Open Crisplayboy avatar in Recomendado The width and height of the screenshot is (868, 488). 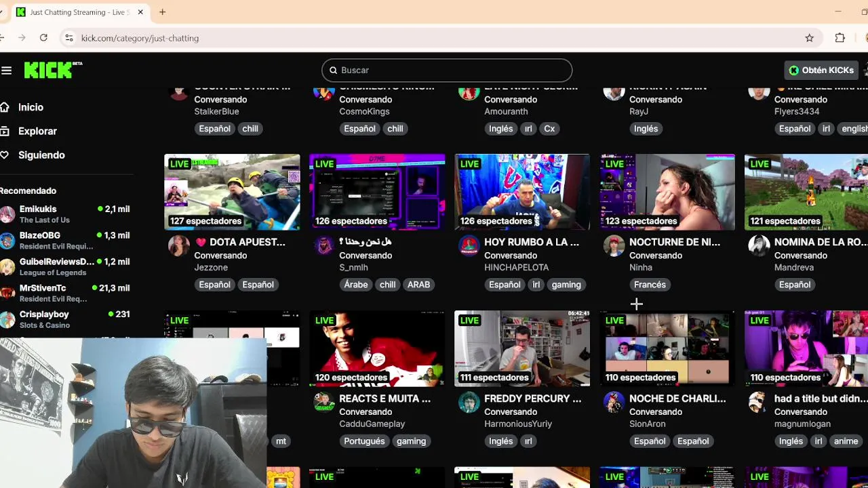[x=7, y=319]
